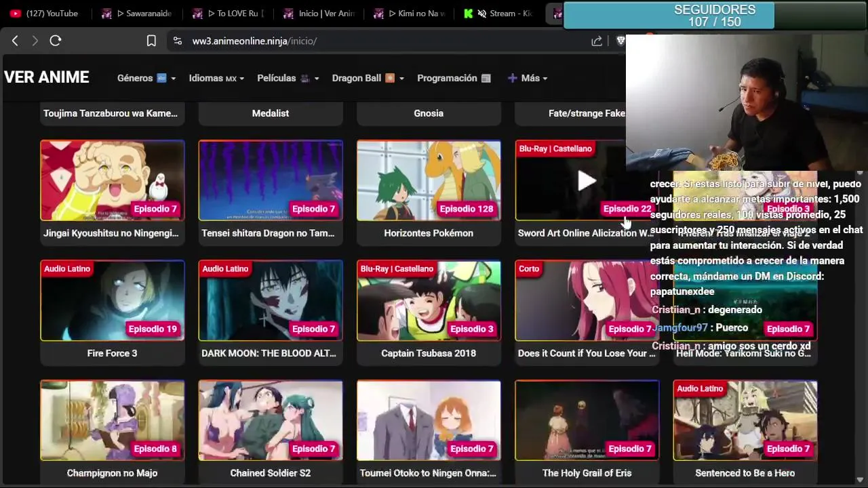This screenshot has width=868, height=488.
Task: Open the DARK MOON: THE BLOOD ALT thumbnail
Action: coord(271,300)
